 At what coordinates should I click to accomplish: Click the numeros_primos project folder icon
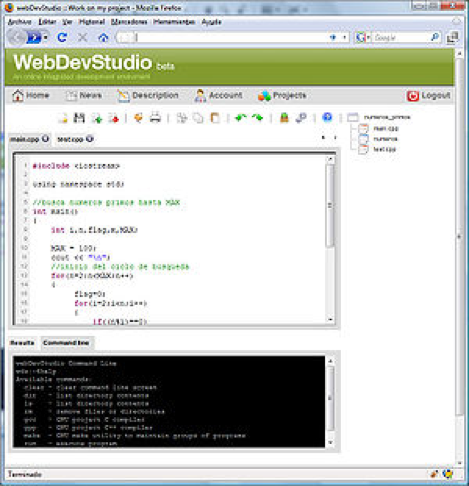353,117
